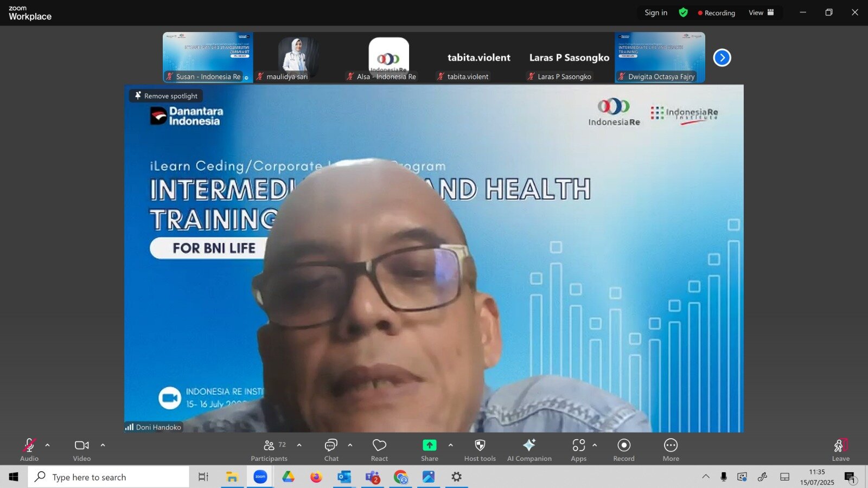Open Settings gear in taskbar
The width and height of the screenshot is (868, 488).
point(457,477)
